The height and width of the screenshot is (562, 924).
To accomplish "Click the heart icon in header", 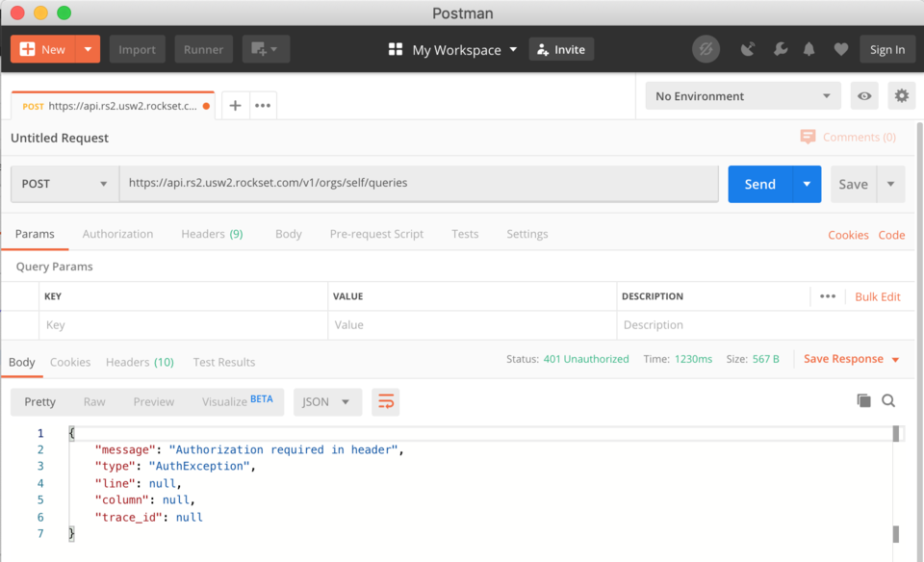I will click(x=840, y=49).
